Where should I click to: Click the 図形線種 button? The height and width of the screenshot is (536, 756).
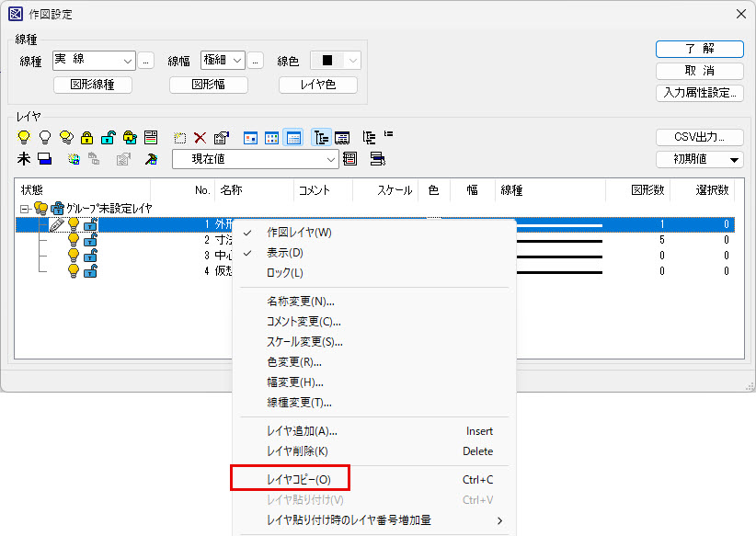pos(93,85)
